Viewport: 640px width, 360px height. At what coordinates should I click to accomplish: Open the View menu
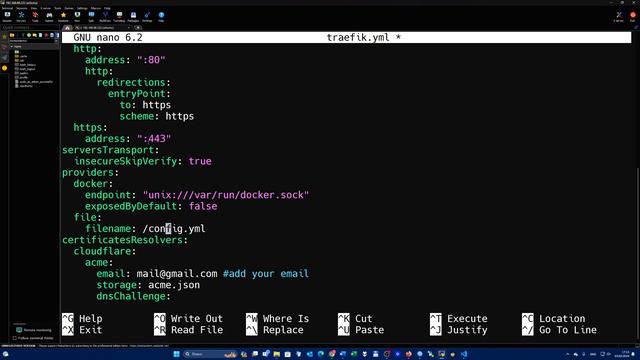point(33,8)
